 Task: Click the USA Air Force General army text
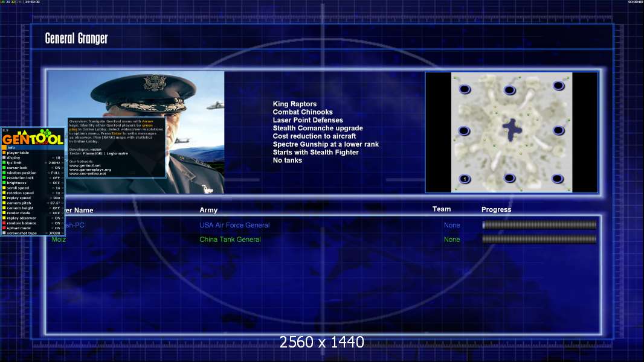coord(234,225)
